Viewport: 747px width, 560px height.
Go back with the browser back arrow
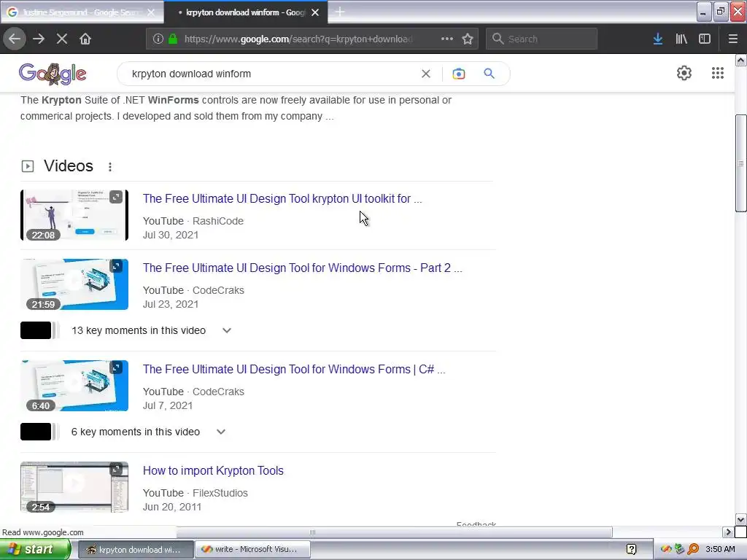(x=15, y=39)
